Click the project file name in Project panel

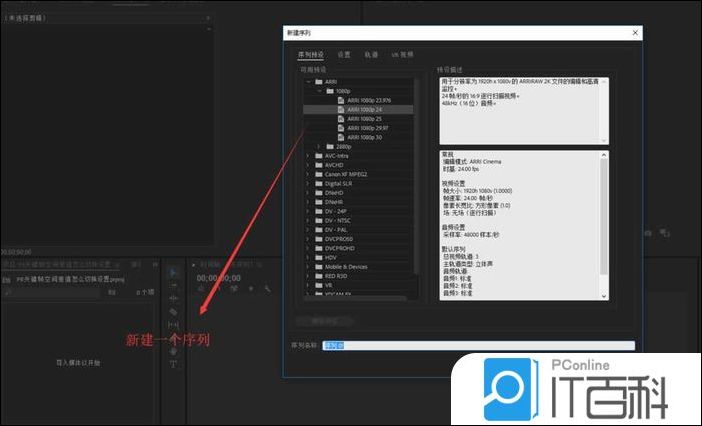tap(70, 279)
